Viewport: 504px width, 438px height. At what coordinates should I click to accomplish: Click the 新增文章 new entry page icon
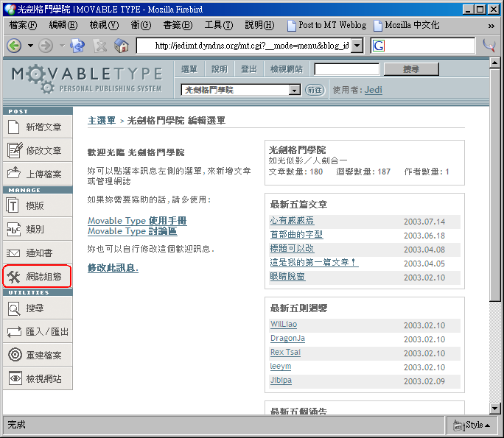(14, 127)
